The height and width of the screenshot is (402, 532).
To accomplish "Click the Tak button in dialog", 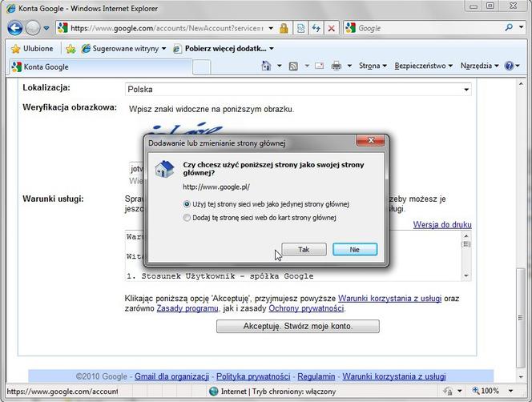I will coord(304,249).
